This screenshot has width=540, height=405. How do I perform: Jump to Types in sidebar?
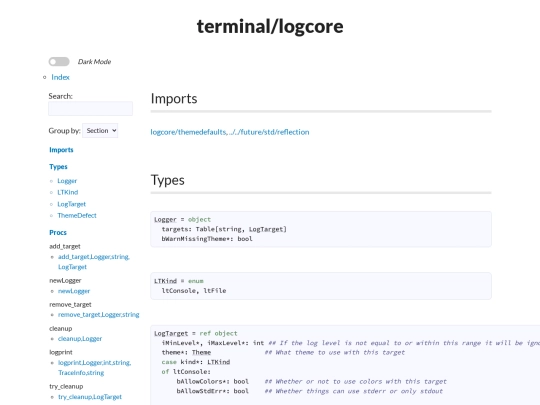pos(58,167)
